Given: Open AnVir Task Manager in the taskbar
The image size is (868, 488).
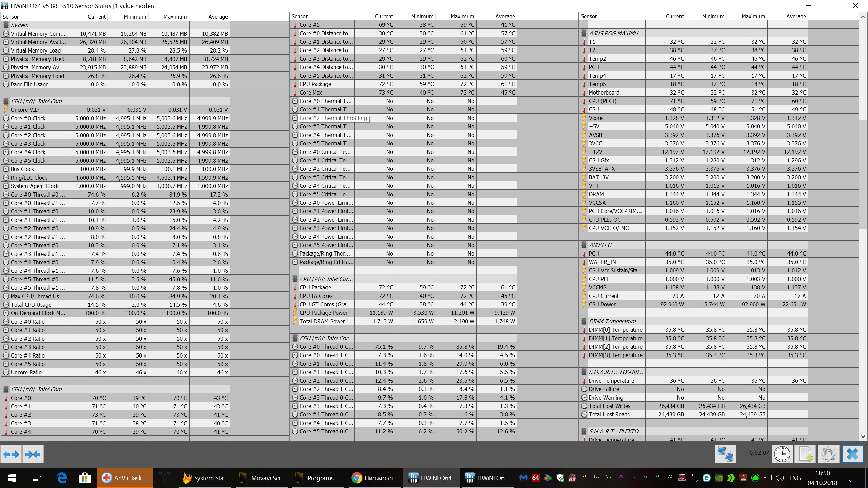Looking at the screenshot, I should coord(125,478).
